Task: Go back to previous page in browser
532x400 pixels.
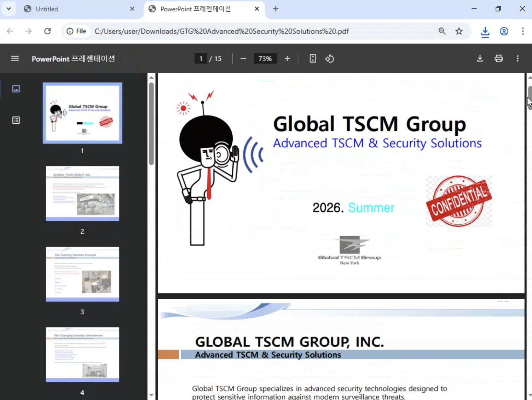Action: [x=10, y=31]
